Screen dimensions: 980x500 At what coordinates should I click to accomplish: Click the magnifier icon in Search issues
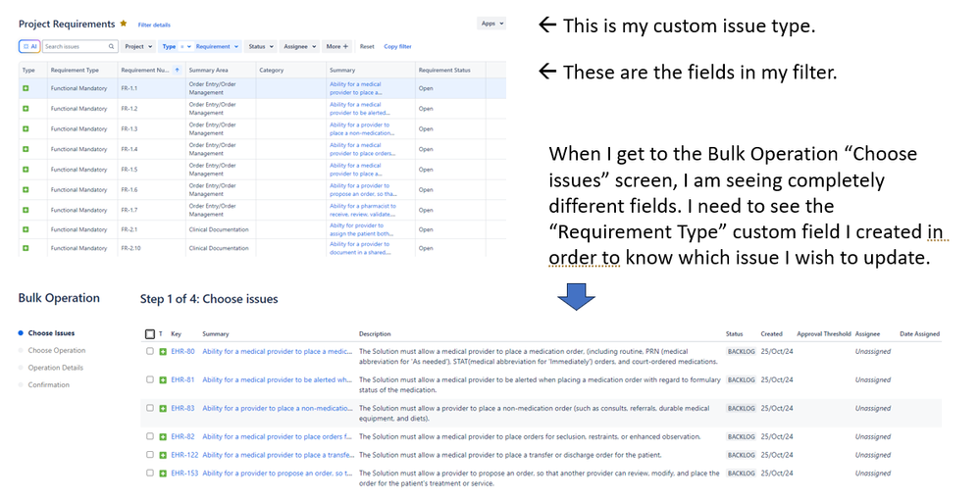[x=111, y=46]
